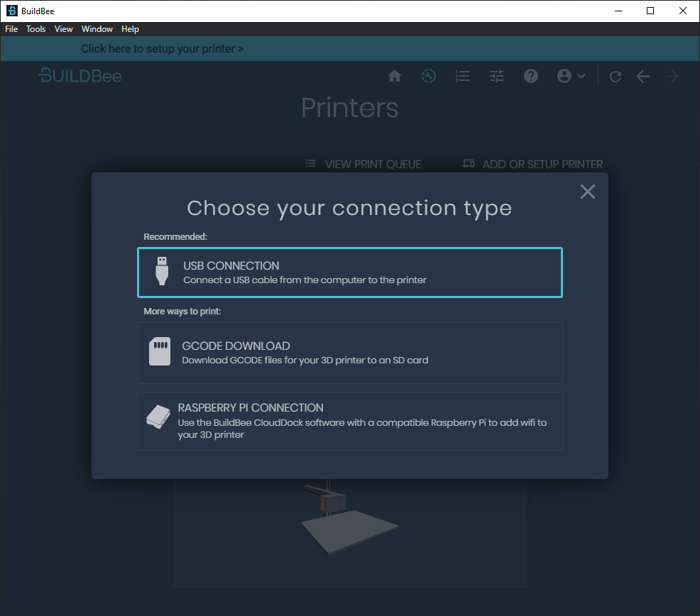Click the Raspberry Pi device icon
This screenshot has height=616, width=700.
pyautogui.click(x=158, y=417)
